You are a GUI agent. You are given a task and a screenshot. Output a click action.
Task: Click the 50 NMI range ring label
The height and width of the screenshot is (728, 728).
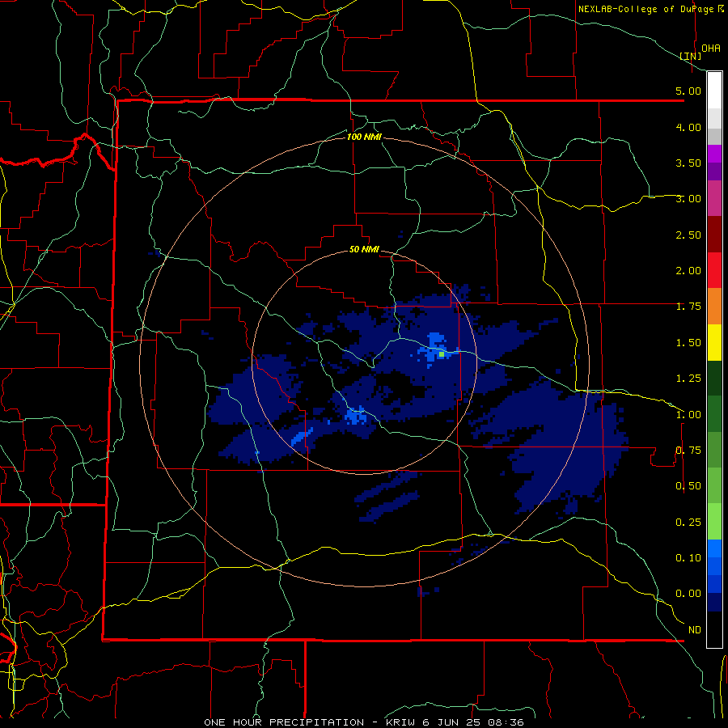click(x=364, y=249)
